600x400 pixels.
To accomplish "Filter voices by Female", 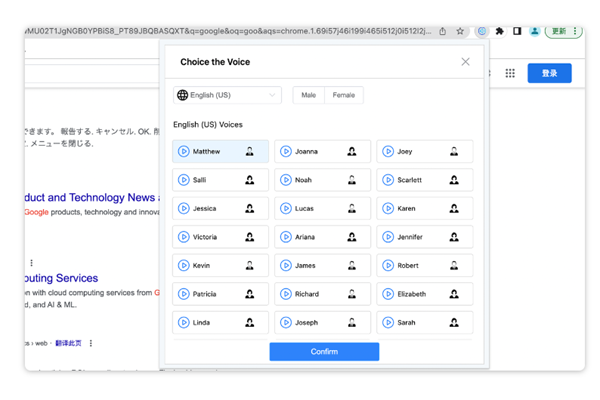I will [x=344, y=95].
